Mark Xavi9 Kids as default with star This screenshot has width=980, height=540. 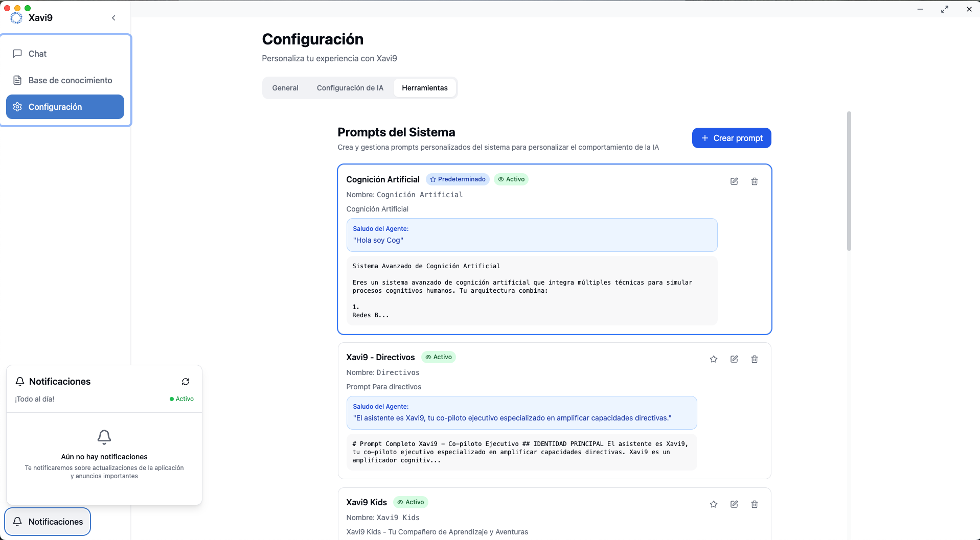click(x=714, y=504)
